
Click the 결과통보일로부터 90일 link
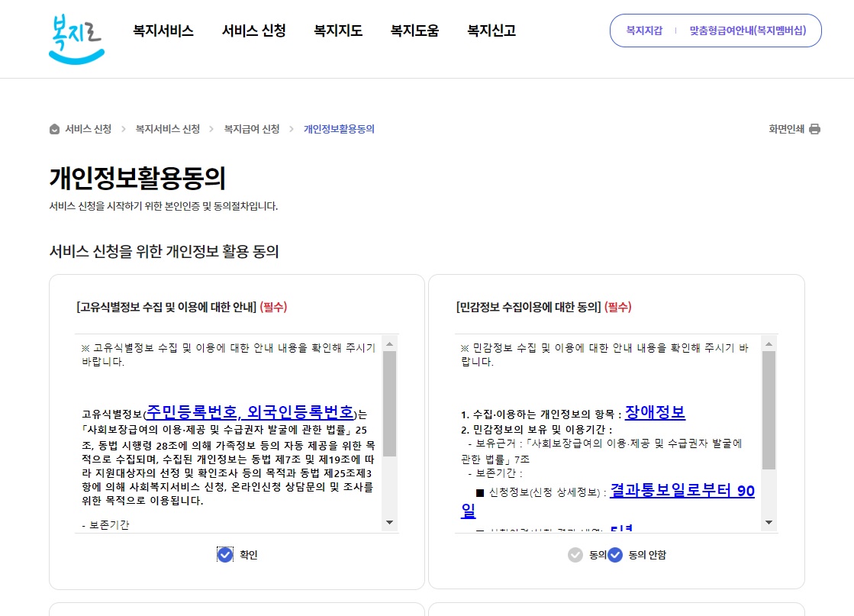pos(683,491)
